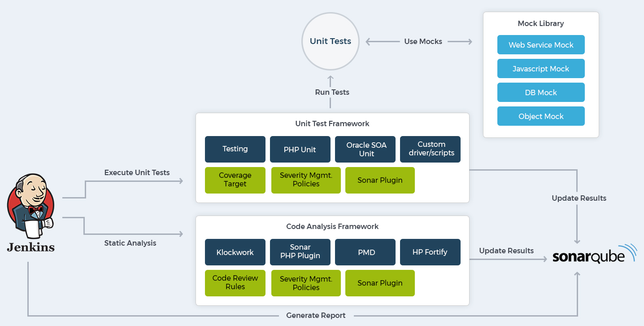Click the Static Analysis label
Viewport: 644px width, 326px height.
coord(130,243)
